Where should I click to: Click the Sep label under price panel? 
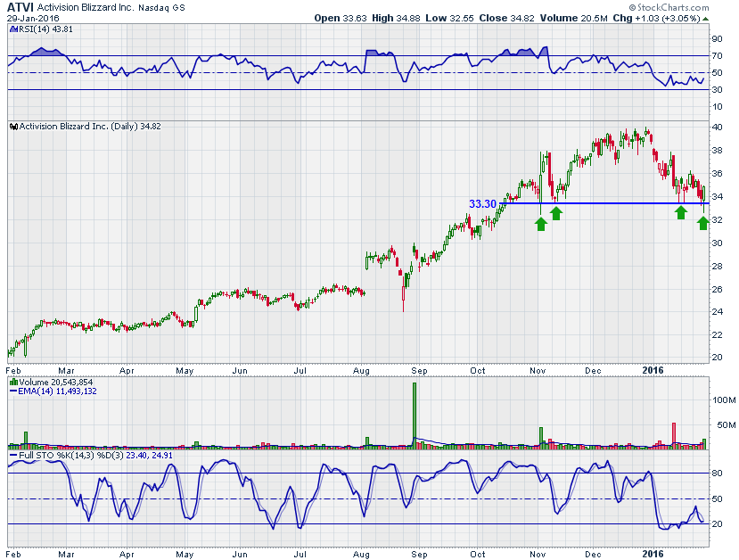[x=419, y=370]
